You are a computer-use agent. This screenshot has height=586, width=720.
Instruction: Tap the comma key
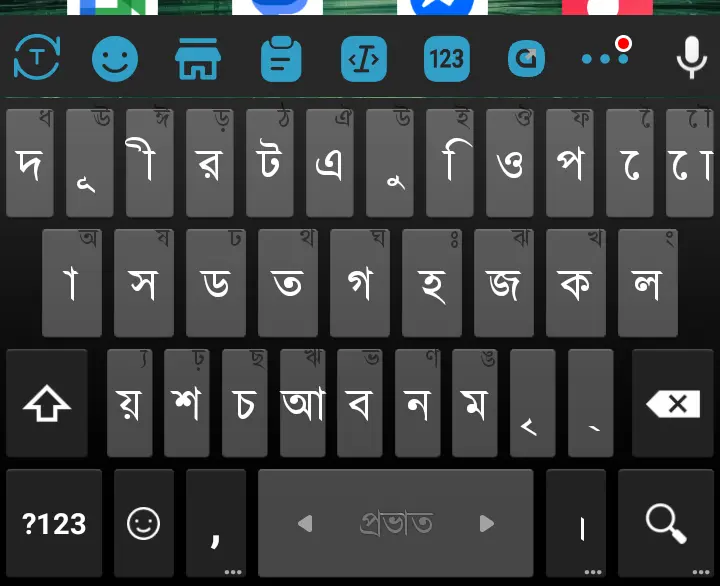[x=216, y=523]
